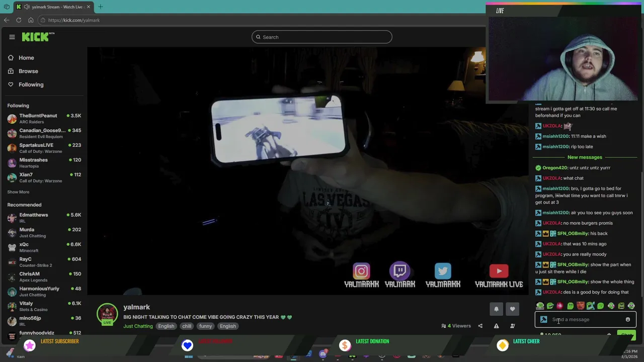Click the browser home icon
This screenshot has width=644, height=362.
click(x=31, y=20)
